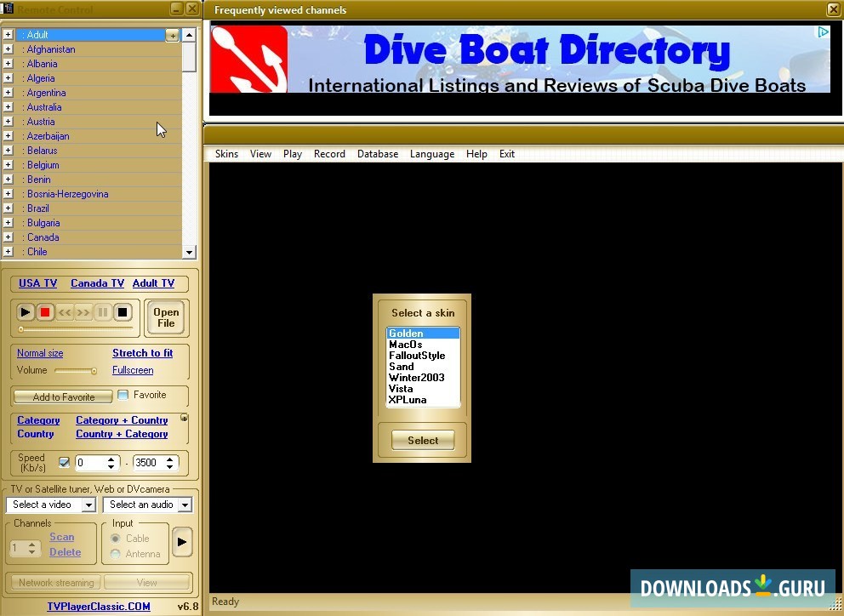Adjust the Volume slider
Image resolution: width=844 pixels, height=616 pixels.
tap(76, 370)
